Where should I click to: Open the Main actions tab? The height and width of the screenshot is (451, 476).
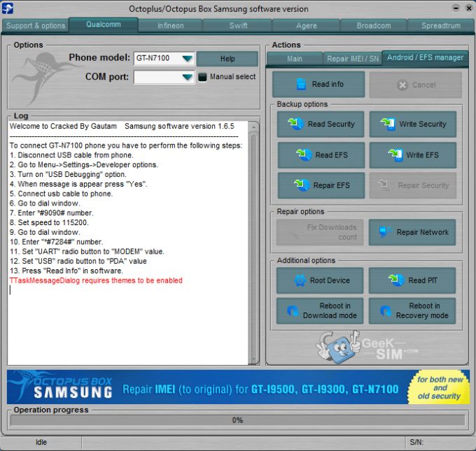[295, 59]
